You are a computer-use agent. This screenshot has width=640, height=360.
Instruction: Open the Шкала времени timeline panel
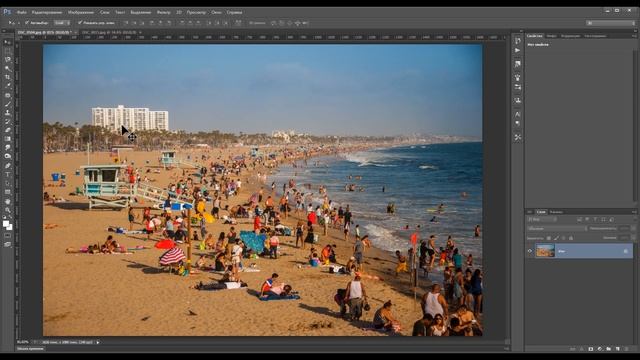coord(30,349)
